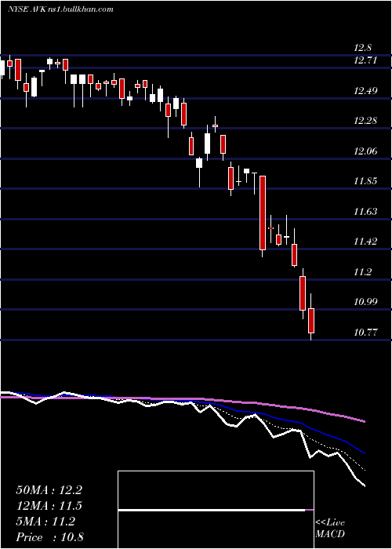Image resolution: width=392 pixels, height=549 pixels.
Task: Click the 12MA : 11.5 readout
Action: tap(49, 506)
